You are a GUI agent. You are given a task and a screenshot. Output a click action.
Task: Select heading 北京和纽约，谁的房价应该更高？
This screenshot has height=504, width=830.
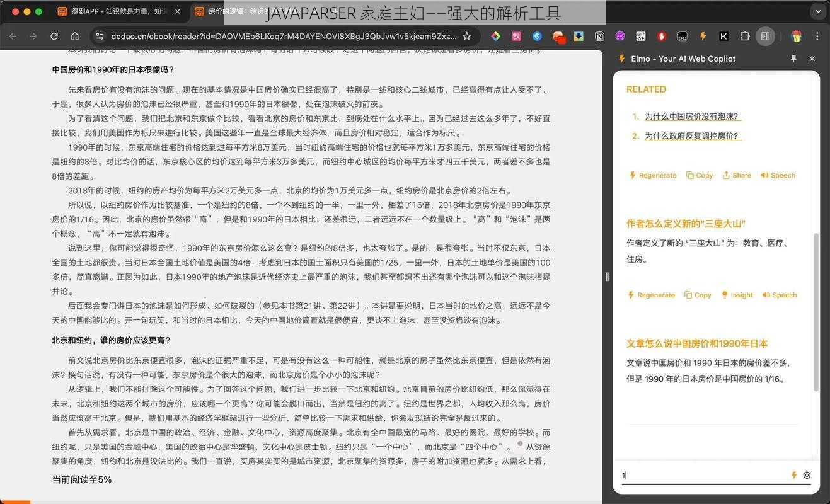click(111, 340)
